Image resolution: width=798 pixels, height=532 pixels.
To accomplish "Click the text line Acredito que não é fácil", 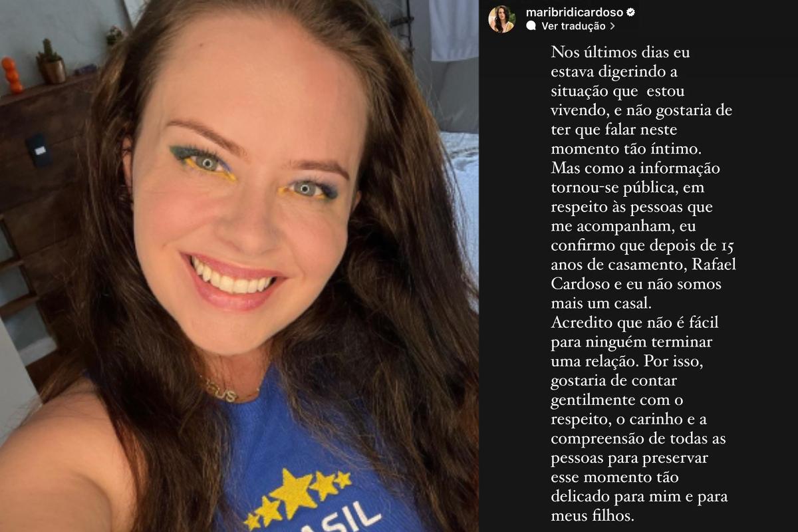I will click(634, 323).
